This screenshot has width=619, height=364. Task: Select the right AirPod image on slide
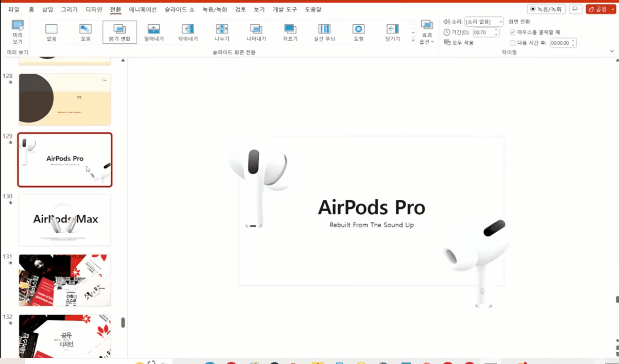477,263
